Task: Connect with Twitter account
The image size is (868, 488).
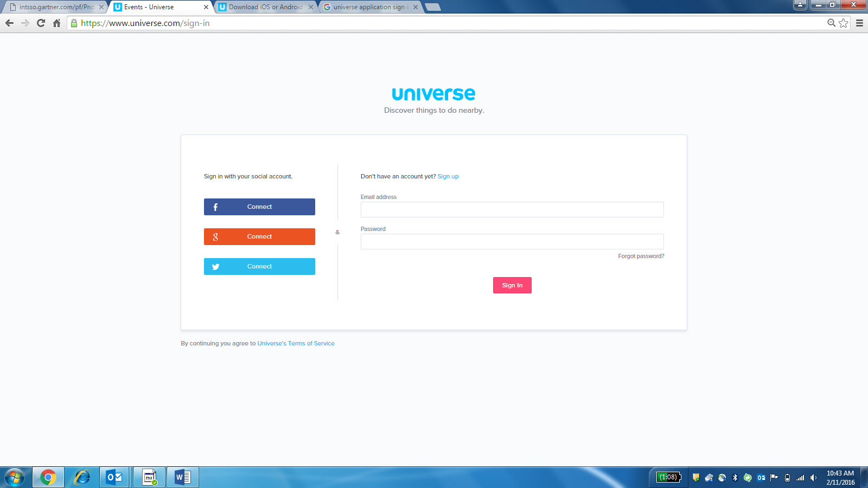Action: tap(259, 266)
